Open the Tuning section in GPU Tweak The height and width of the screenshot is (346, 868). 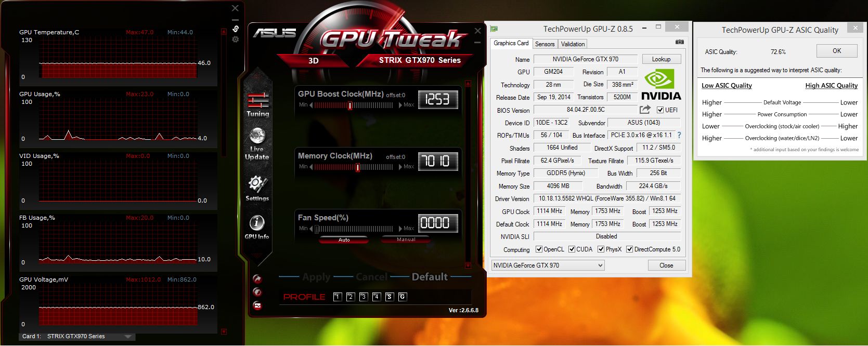pos(257,104)
